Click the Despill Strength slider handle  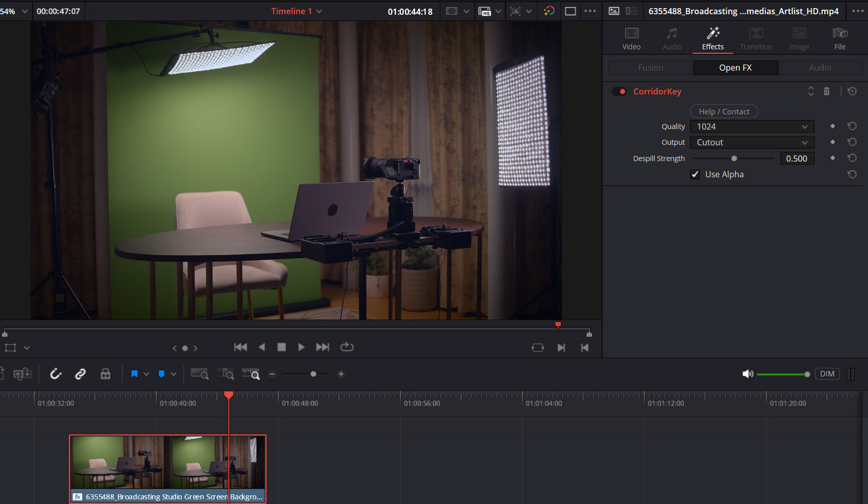tap(734, 159)
